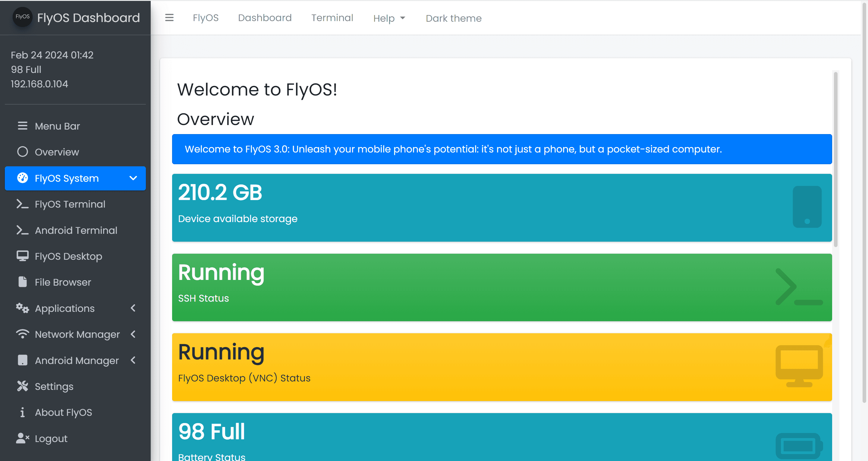Click the terminal icon on SSH Status card
The image size is (868, 461).
coord(799,287)
